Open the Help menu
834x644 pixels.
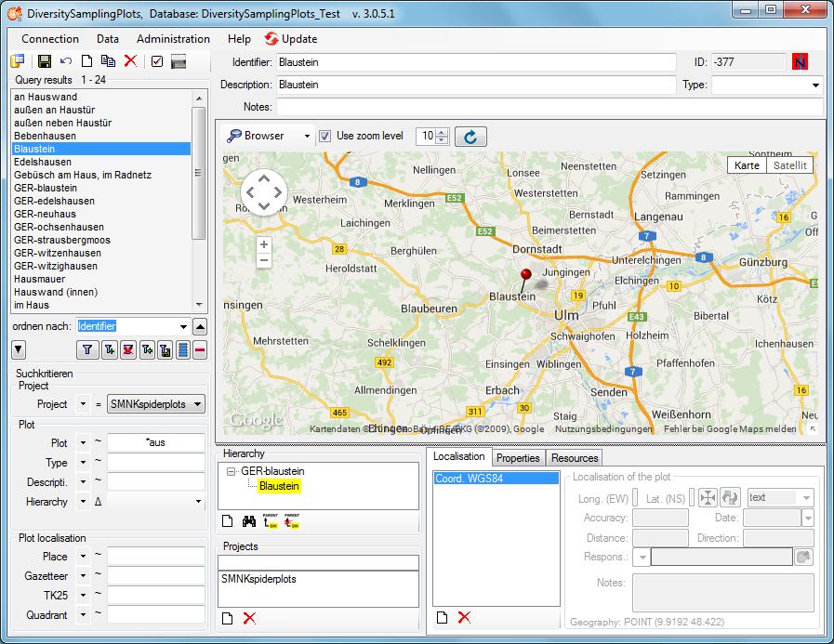239,39
